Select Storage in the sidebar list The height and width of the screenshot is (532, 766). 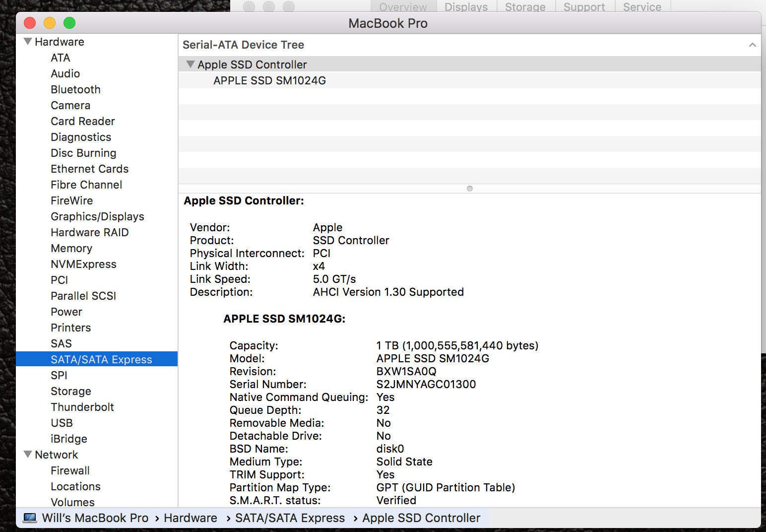[71, 391]
